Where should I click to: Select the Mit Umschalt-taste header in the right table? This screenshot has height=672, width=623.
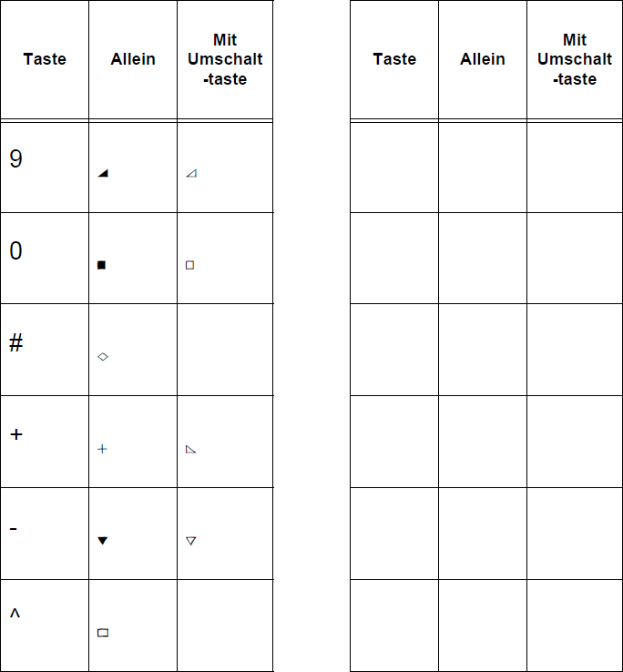point(575,59)
